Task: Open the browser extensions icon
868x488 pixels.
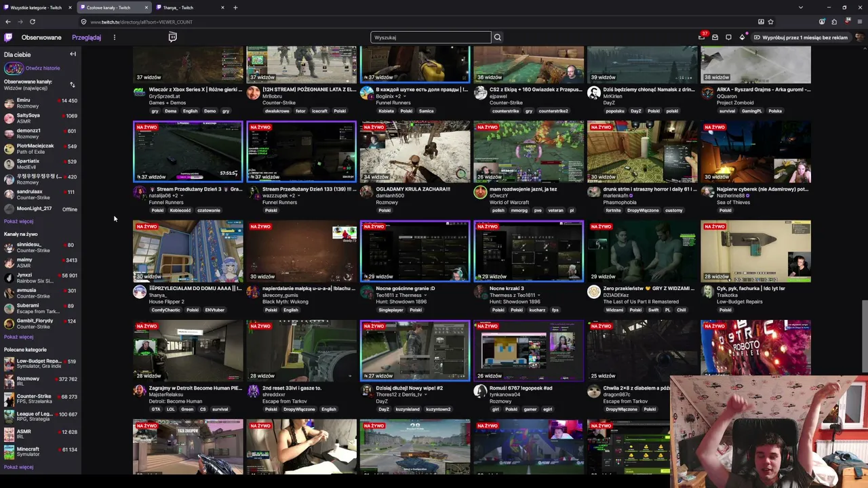Action: click(x=834, y=22)
